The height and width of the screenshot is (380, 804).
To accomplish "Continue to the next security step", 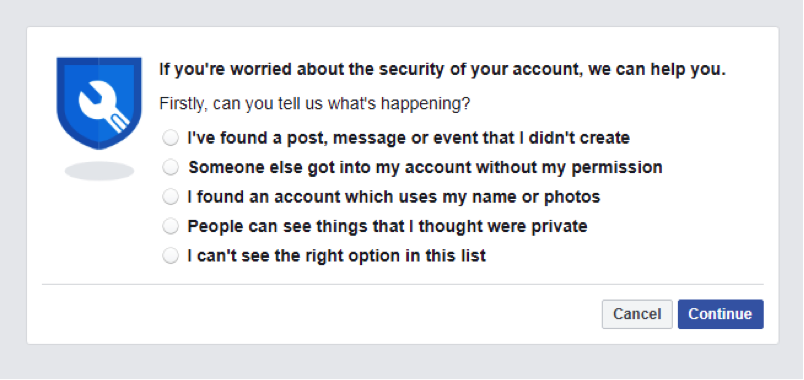I will 720,314.
